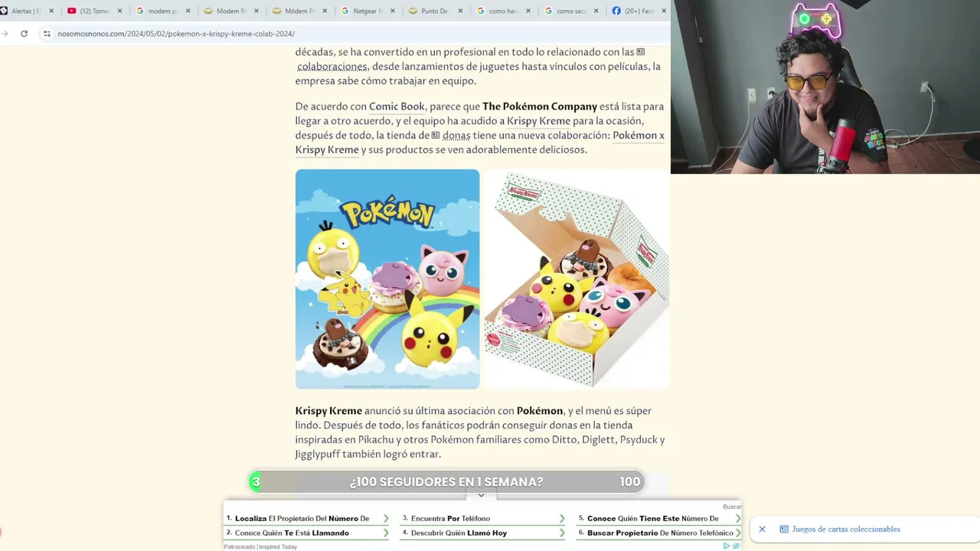Click 'Inspired Today' sponsor label
The width and height of the screenshot is (980, 551).
coord(278,546)
